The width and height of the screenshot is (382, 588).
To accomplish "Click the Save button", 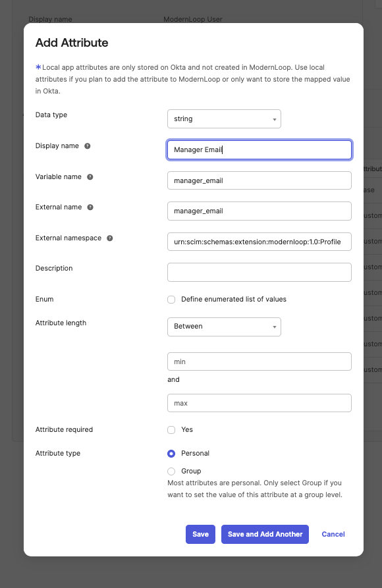I will 200,535.
